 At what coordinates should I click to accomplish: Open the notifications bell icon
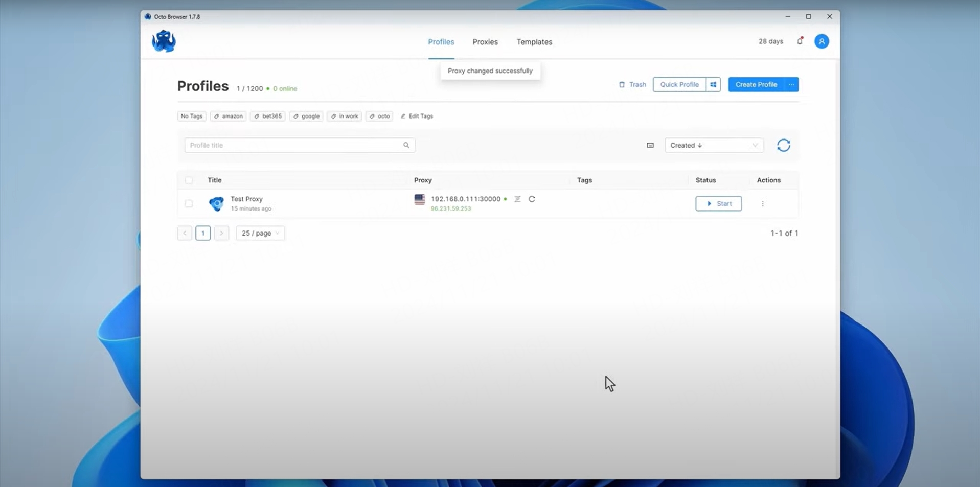coord(800,41)
